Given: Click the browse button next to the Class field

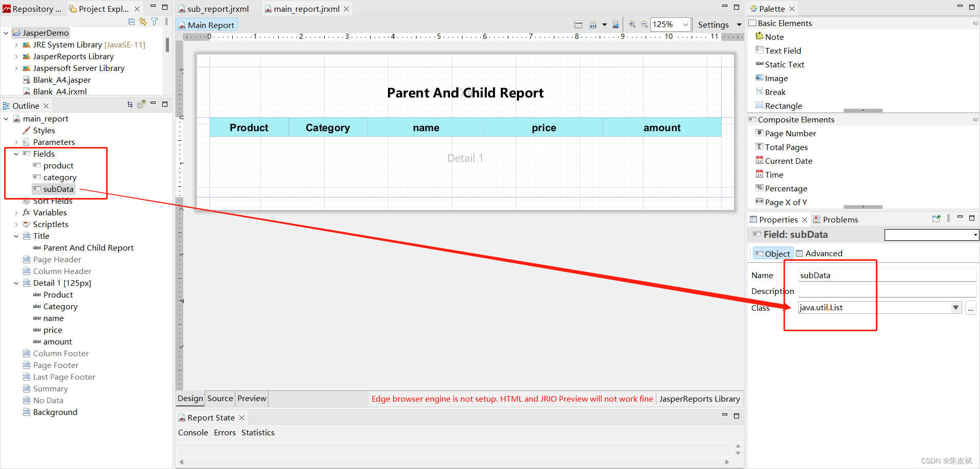Looking at the screenshot, I should [x=971, y=308].
